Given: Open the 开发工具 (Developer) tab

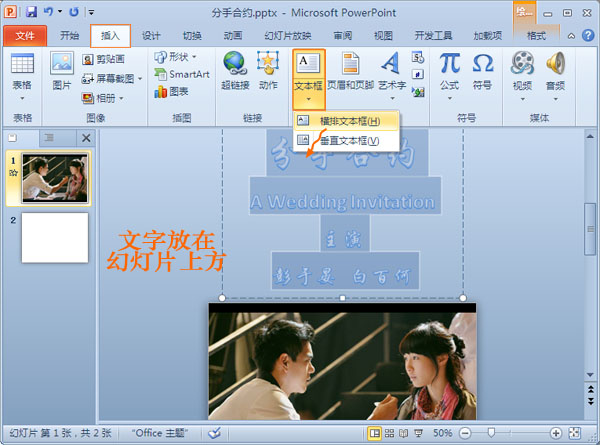Looking at the screenshot, I should click(x=433, y=36).
